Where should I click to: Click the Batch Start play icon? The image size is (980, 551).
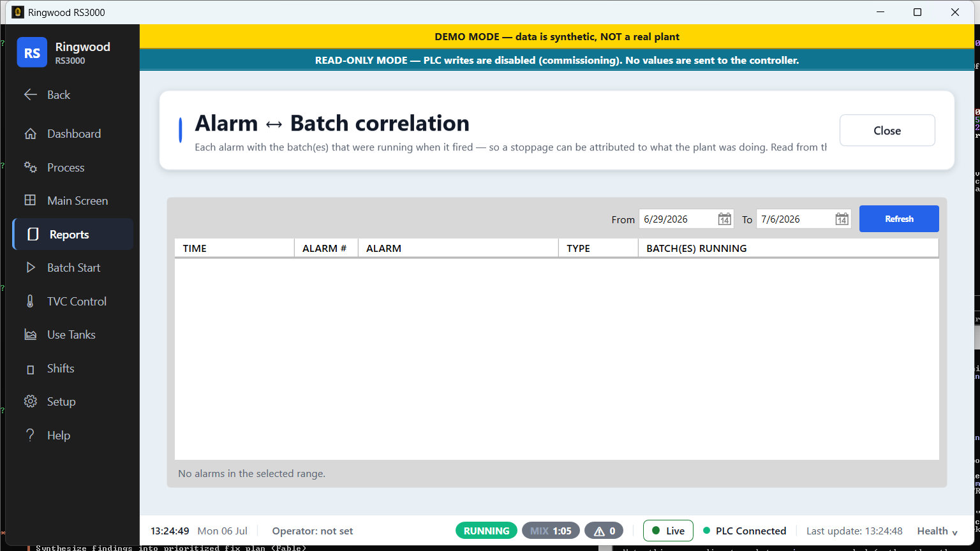pos(30,268)
